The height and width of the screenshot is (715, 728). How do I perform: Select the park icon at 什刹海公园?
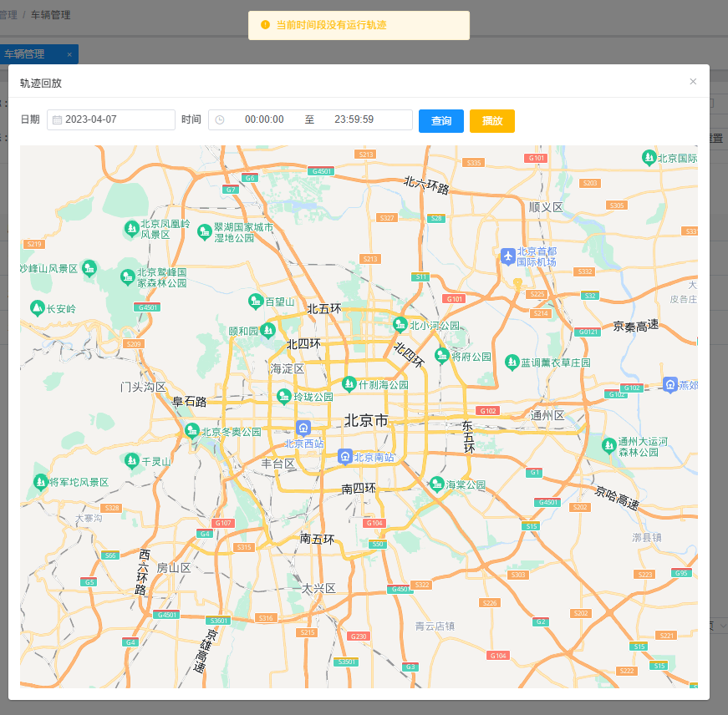point(349,384)
